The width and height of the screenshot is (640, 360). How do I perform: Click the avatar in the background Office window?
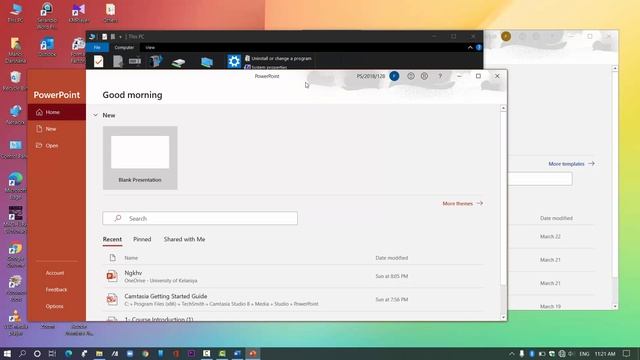tap(506, 36)
